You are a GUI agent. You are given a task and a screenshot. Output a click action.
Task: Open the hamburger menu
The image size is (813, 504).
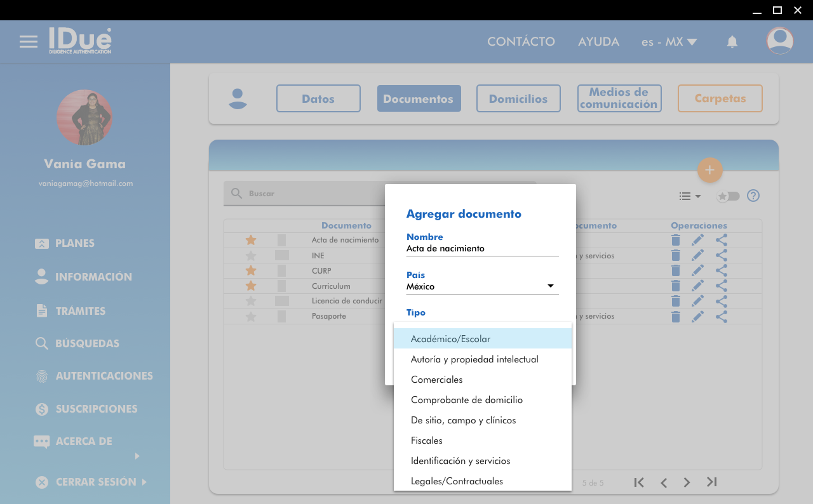tap(29, 42)
